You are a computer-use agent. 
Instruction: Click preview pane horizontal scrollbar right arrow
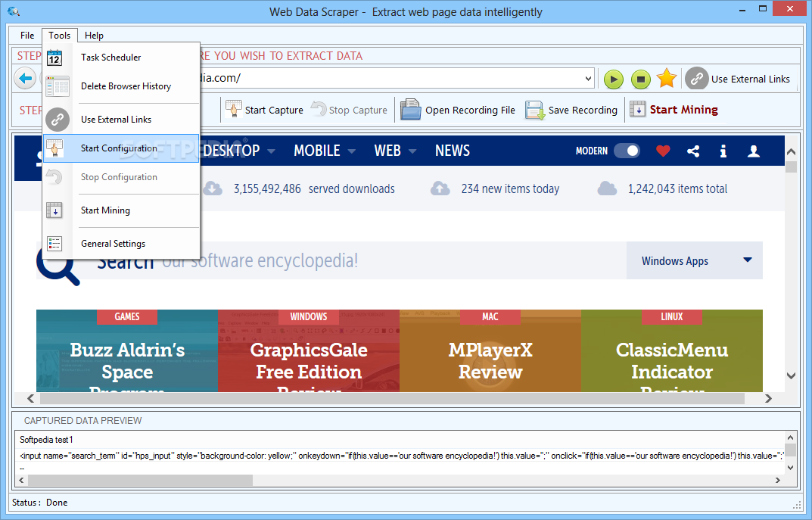778,480
